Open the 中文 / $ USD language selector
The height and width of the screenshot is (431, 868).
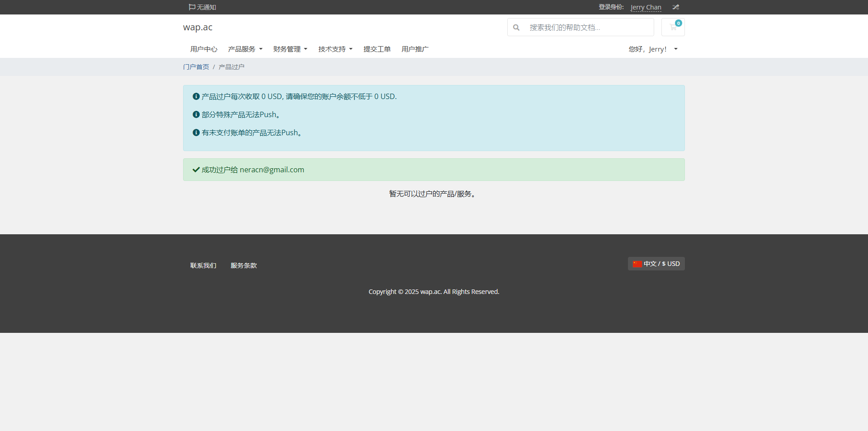pos(656,264)
